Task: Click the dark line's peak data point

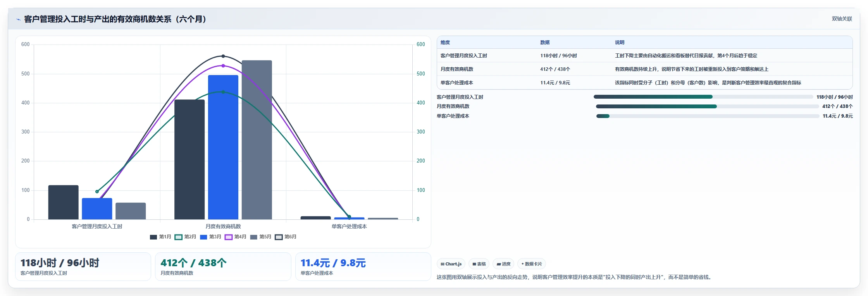Action: 223,56
